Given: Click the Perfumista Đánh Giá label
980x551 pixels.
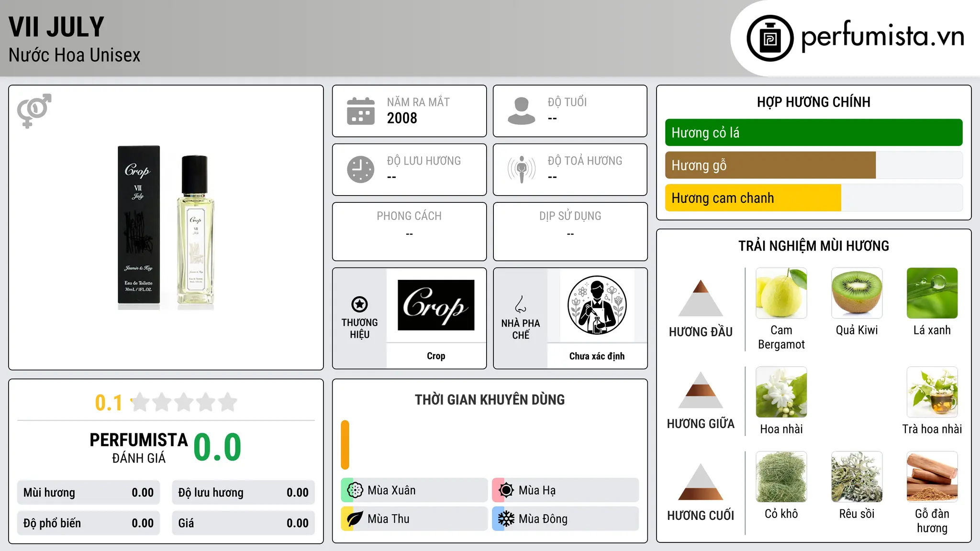Looking at the screenshot, I should (x=139, y=448).
